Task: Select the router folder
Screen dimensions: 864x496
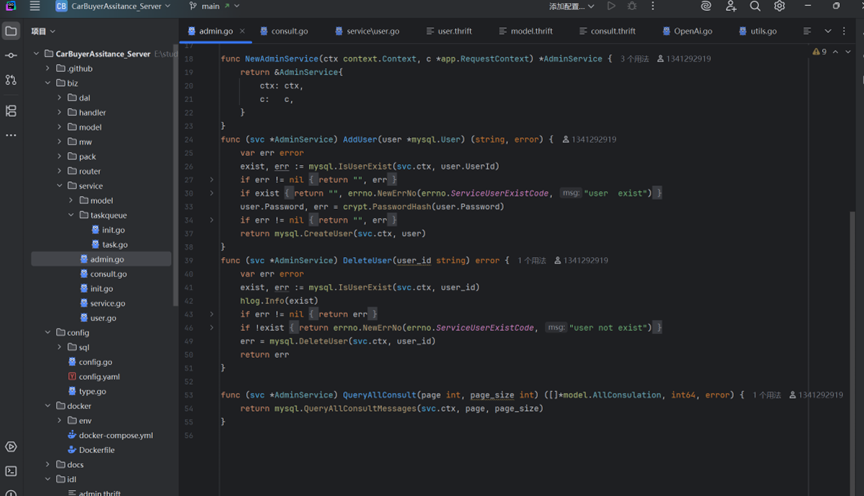Action: click(84, 171)
